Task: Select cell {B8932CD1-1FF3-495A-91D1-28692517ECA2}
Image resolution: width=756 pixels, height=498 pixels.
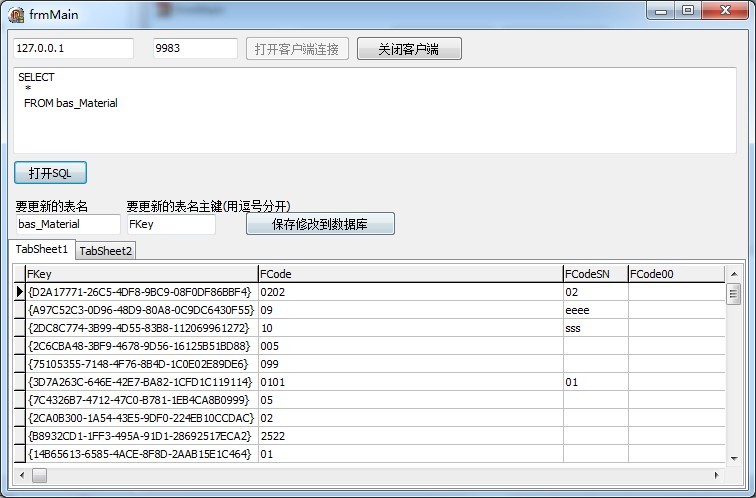Action: click(x=142, y=436)
